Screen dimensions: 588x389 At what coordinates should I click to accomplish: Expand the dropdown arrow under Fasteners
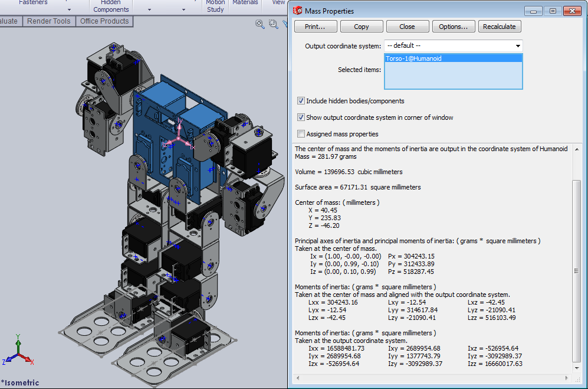tap(69, 9)
